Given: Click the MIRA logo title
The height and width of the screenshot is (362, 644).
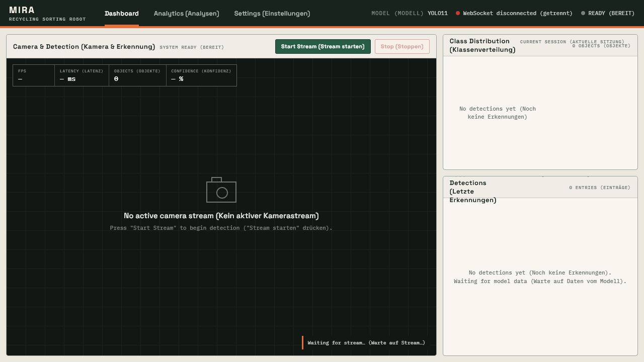Looking at the screenshot, I should (22, 10).
